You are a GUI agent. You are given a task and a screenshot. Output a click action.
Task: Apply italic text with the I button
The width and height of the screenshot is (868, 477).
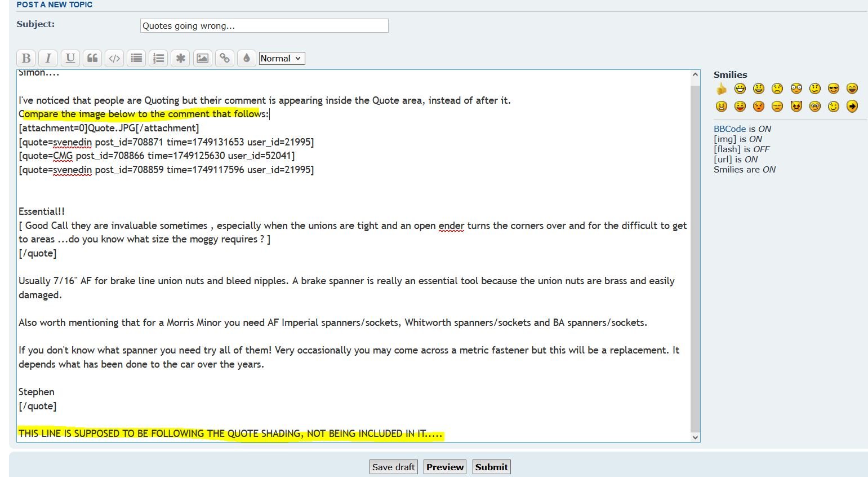(48, 58)
